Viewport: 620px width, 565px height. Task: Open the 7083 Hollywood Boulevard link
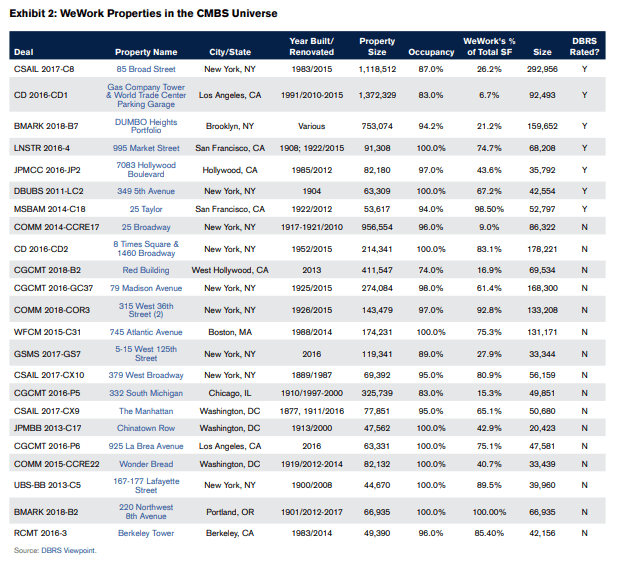pyautogui.click(x=146, y=169)
